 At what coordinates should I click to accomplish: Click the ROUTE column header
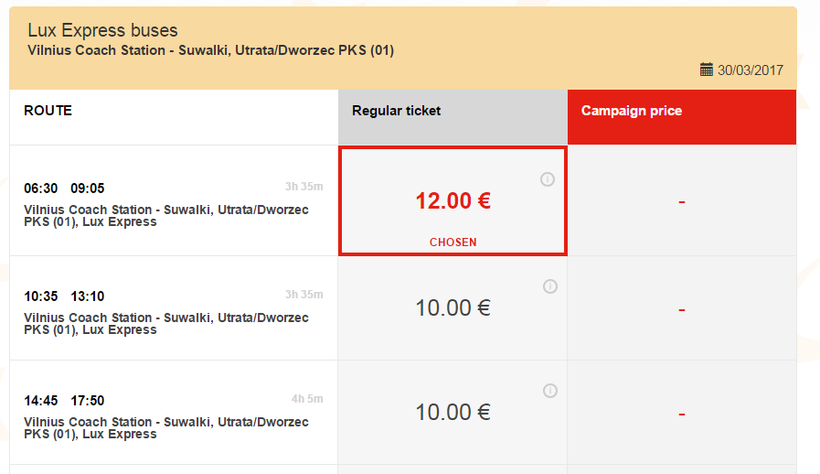click(x=48, y=111)
